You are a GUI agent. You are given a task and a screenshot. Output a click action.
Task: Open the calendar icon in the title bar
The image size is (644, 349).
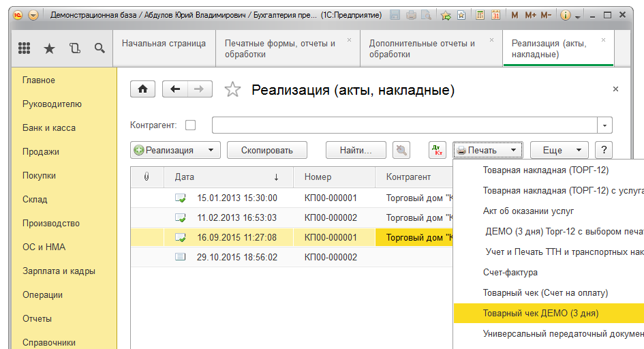(x=496, y=15)
